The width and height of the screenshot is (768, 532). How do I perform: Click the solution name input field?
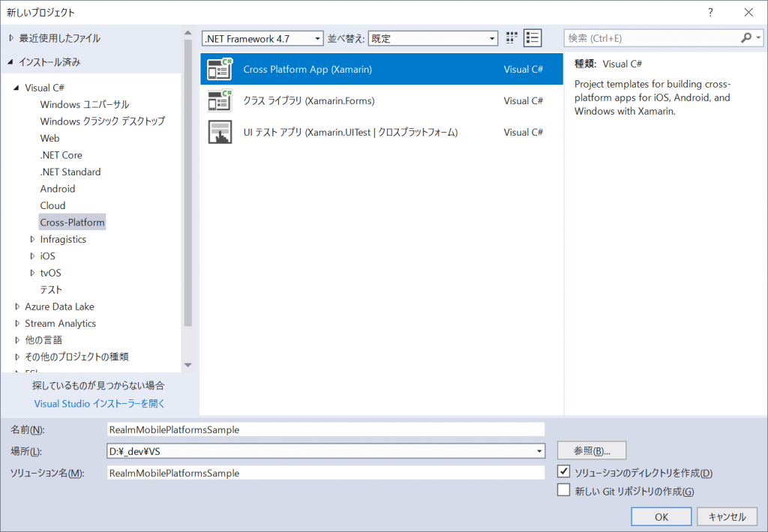pyautogui.click(x=325, y=473)
